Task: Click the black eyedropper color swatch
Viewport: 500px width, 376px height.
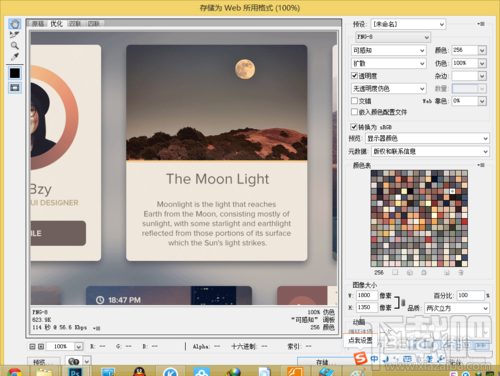Action: tap(15, 73)
